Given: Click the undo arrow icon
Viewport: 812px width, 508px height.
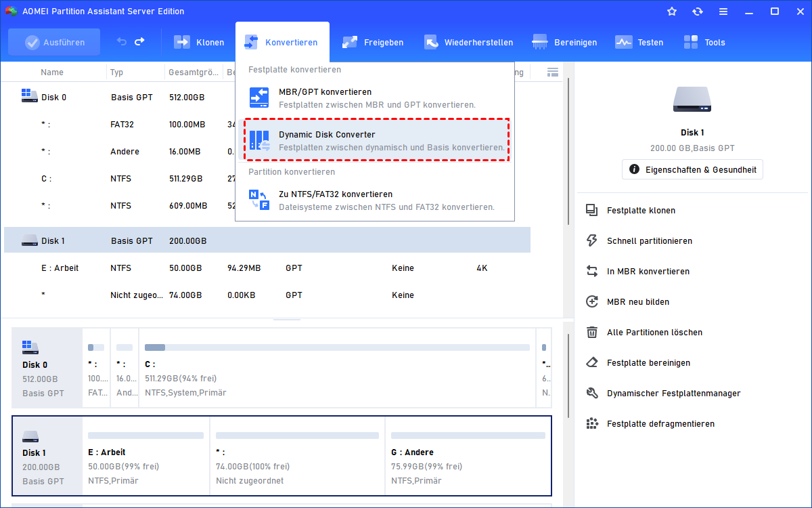Looking at the screenshot, I should pyautogui.click(x=122, y=42).
